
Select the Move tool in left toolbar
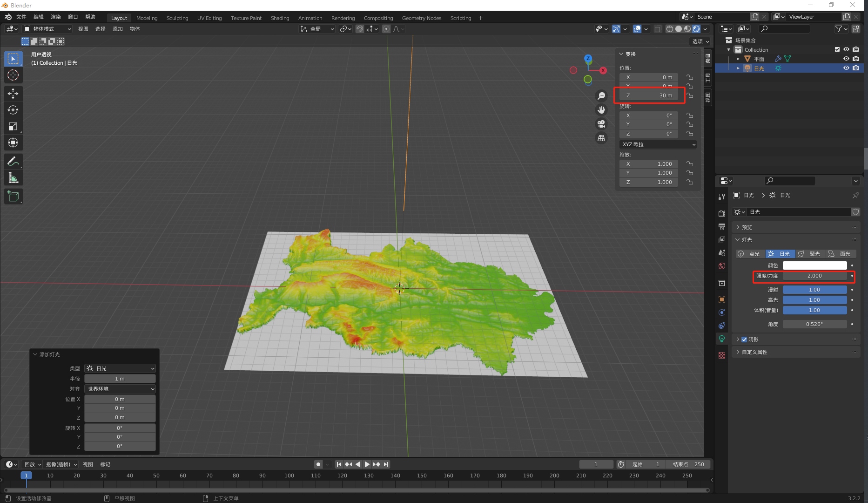click(x=13, y=94)
